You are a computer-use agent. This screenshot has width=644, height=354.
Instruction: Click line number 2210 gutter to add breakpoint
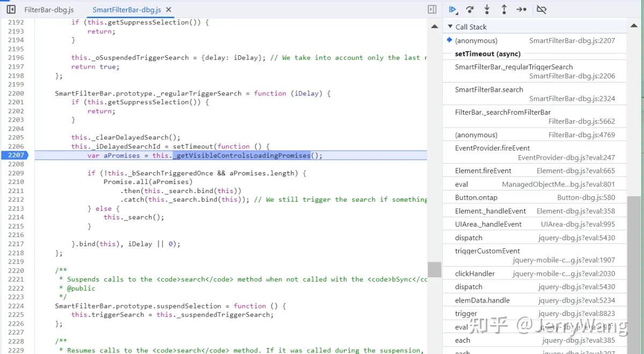click(x=16, y=182)
